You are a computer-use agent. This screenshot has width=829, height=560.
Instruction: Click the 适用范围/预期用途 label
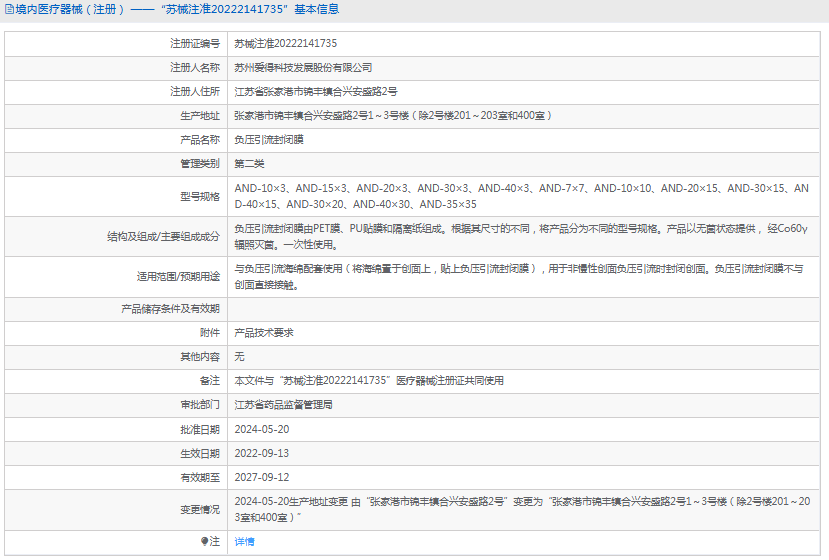pos(178,277)
